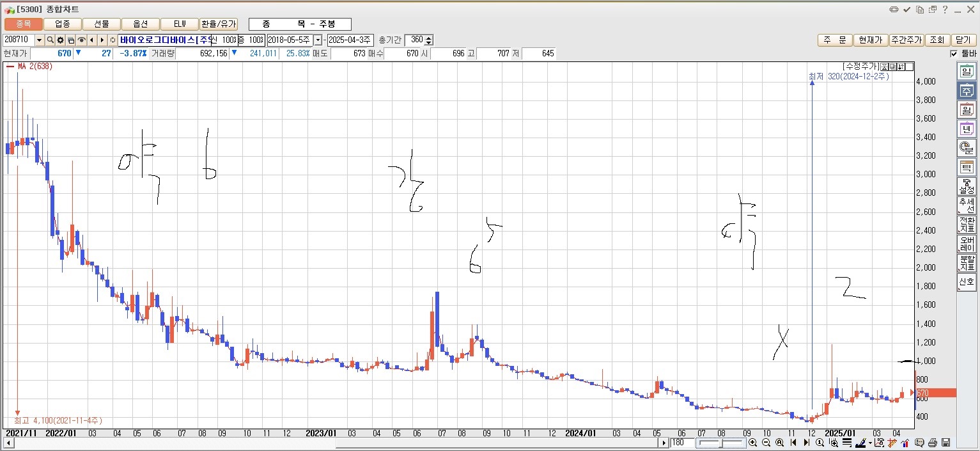Click the zoom in magnifier icon
This screenshot has width=980, height=451.
coord(752,443)
